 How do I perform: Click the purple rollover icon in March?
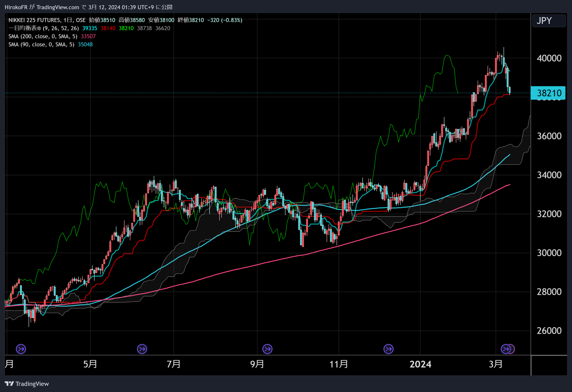point(506,349)
